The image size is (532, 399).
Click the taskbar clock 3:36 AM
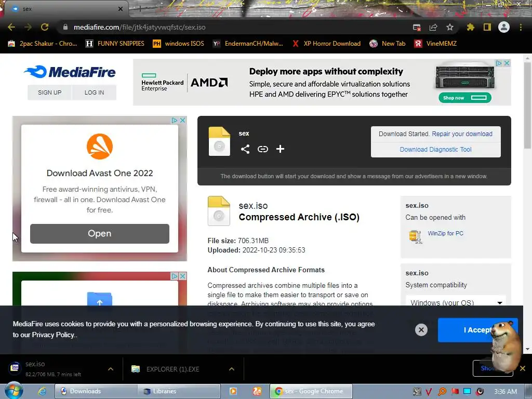(506, 392)
